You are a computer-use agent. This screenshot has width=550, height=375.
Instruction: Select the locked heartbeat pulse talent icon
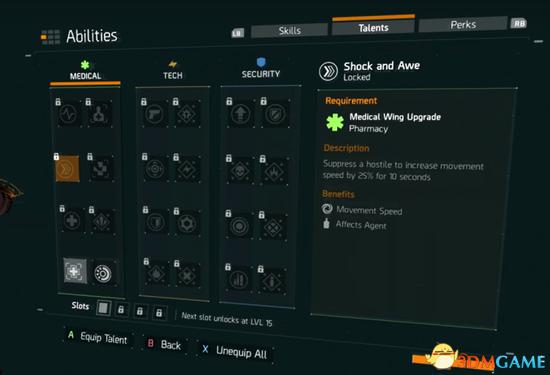[68, 114]
